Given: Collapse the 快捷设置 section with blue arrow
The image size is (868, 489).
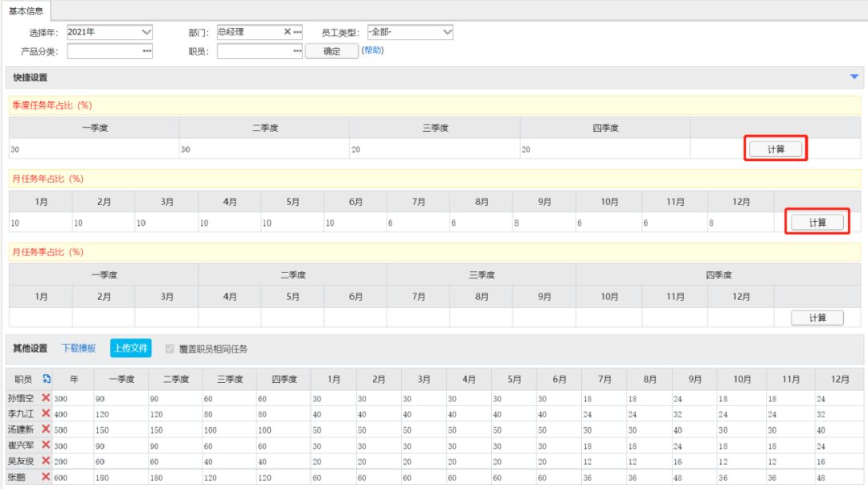Looking at the screenshot, I should point(854,76).
